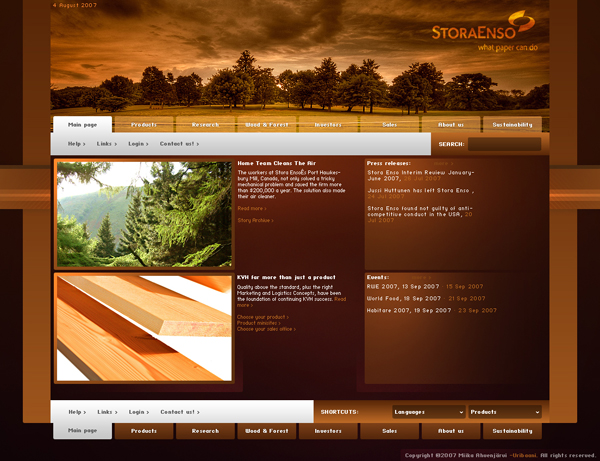The width and height of the screenshot is (600, 461).
Task: Select Products in the footer navigation
Action: tap(144, 431)
